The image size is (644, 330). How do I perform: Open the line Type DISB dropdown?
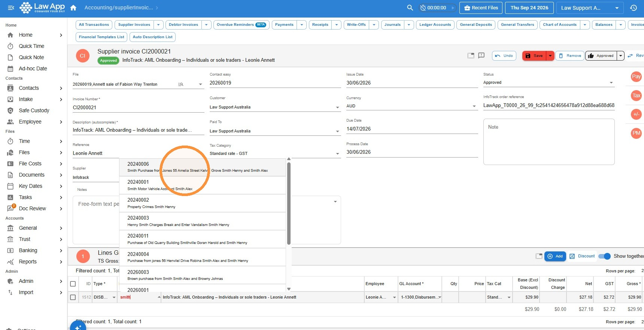click(114, 297)
